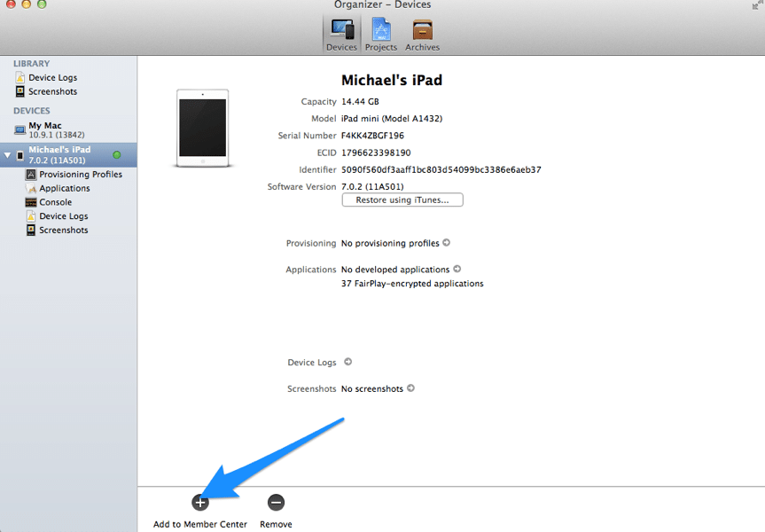This screenshot has width=765, height=532.
Task: Click the Provisioning Profiles icon in sidebar
Action: 31,175
